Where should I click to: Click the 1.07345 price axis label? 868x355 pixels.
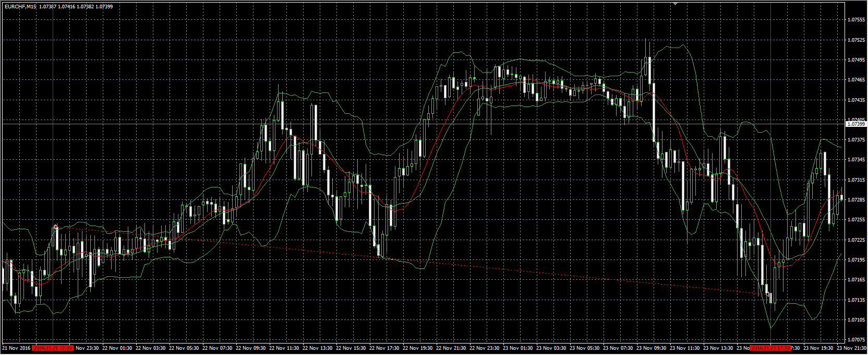click(857, 160)
